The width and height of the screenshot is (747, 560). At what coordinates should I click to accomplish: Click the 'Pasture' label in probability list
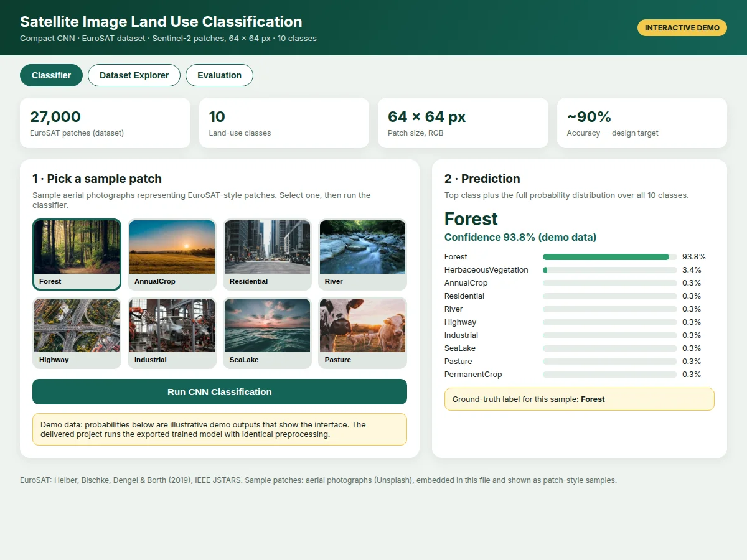tap(458, 362)
